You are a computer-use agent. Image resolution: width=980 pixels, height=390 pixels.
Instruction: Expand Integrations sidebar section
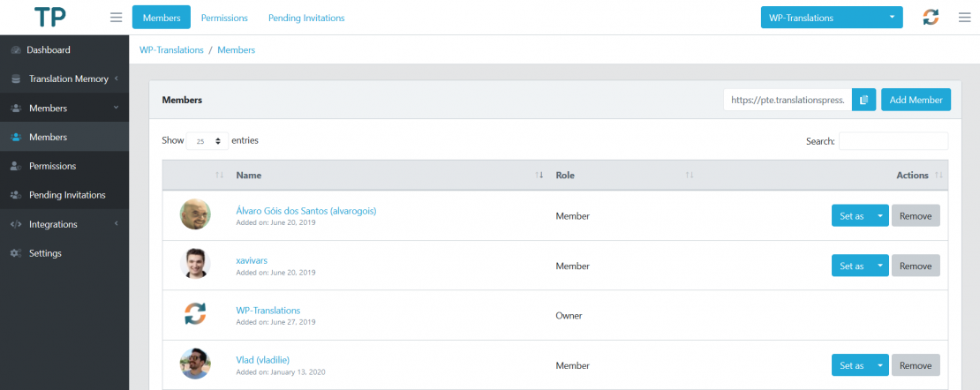(x=64, y=224)
